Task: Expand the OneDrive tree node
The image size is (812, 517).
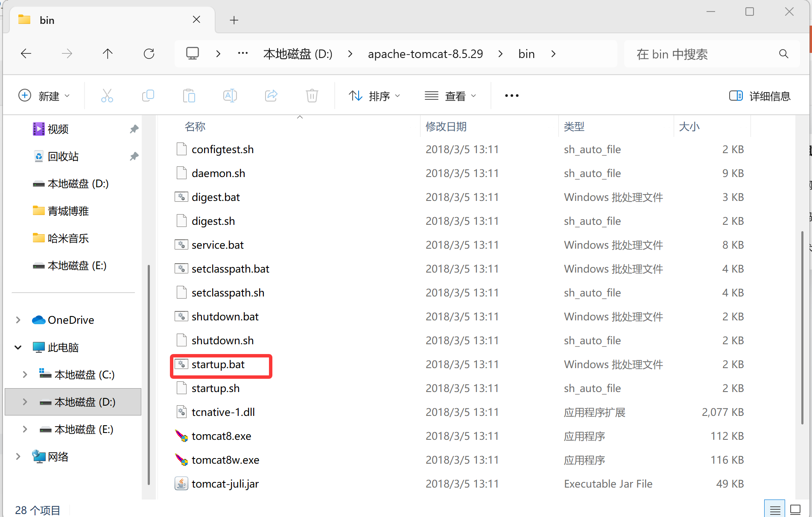Action: pyautogui.click(x=18, y=320)
